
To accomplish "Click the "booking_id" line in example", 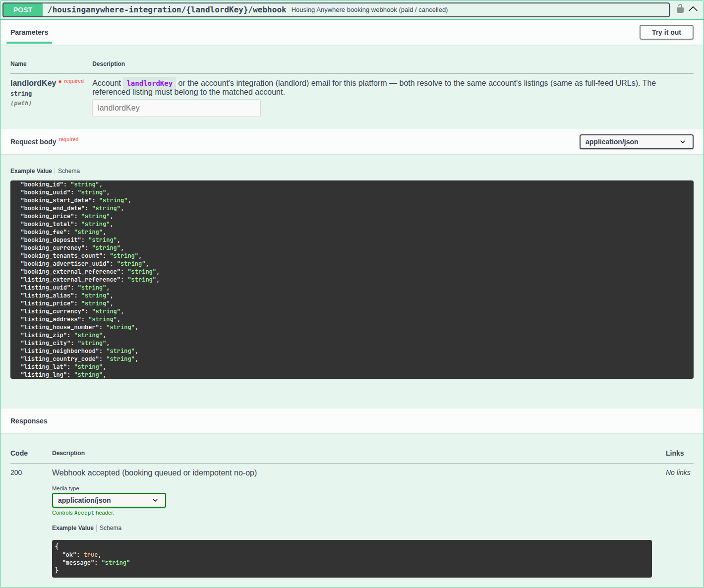I will coord(61,184).
